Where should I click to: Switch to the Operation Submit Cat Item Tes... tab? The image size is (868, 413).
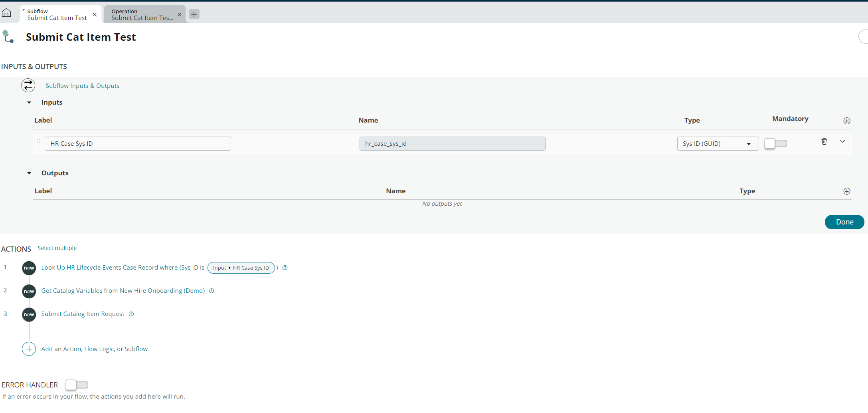tap(142, 15)
